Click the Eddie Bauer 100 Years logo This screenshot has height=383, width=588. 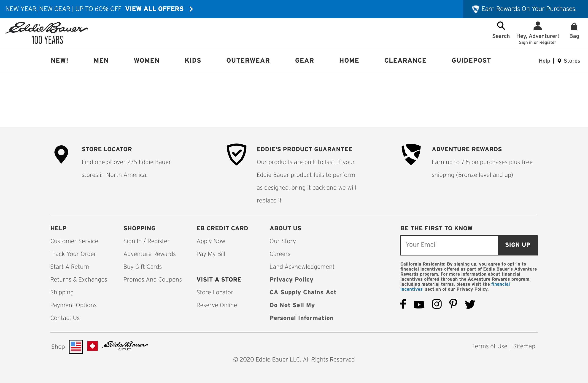tap(47, 33)
